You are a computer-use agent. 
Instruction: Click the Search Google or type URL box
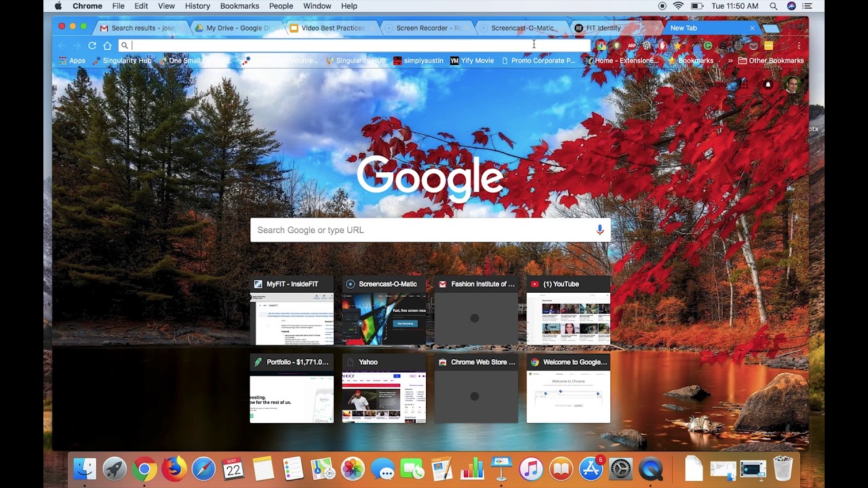(430, 230)
